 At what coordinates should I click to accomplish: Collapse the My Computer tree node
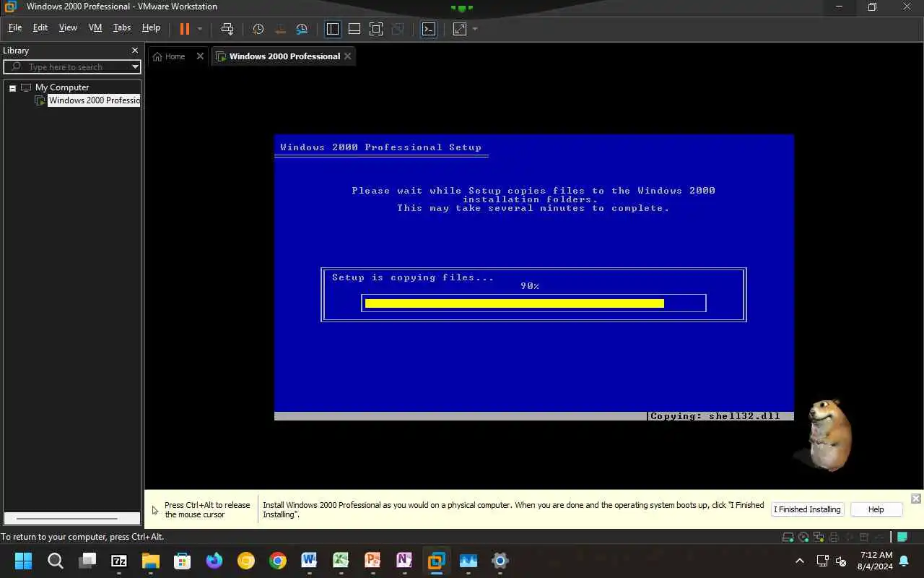tap(12, 87)
